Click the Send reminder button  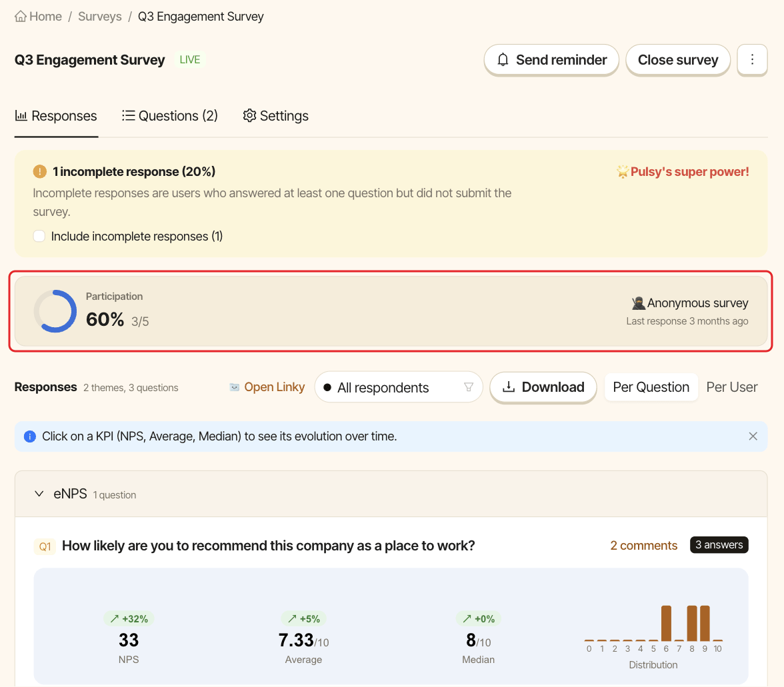(x=551, y=60)
